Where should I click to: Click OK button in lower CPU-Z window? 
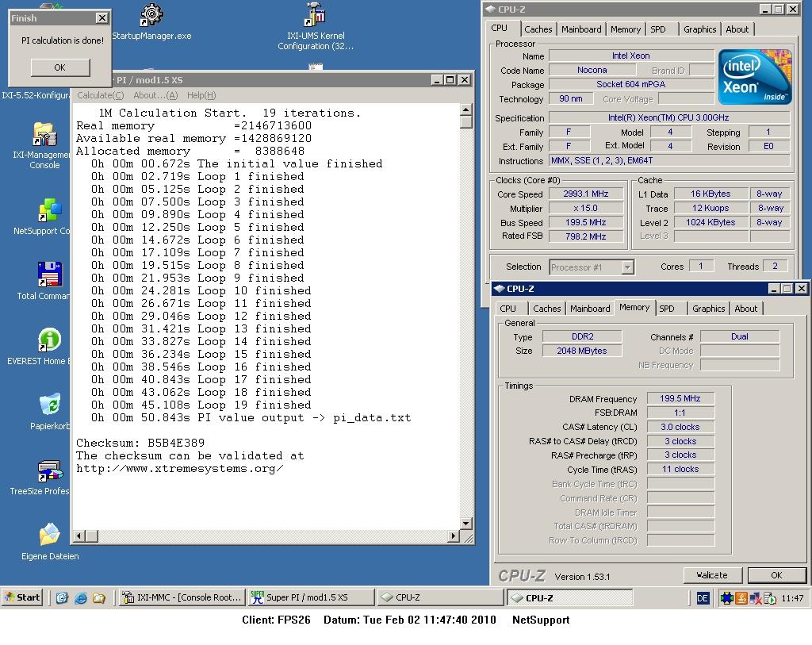coord(776,575)
